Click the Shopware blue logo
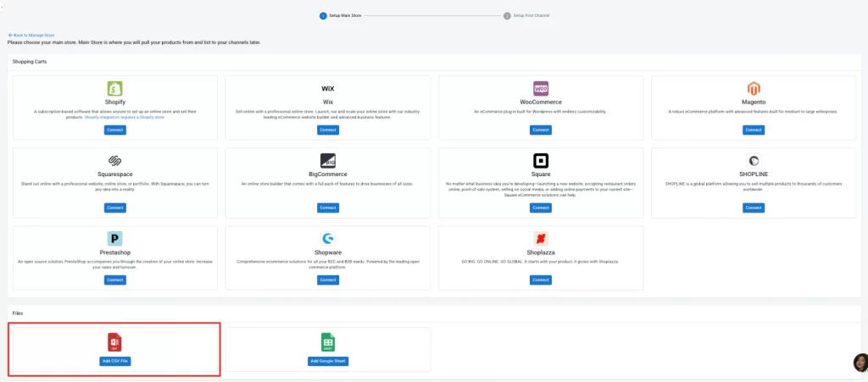Image resolution: width=868 pixels, height=382 pixels. click(328, 239)
